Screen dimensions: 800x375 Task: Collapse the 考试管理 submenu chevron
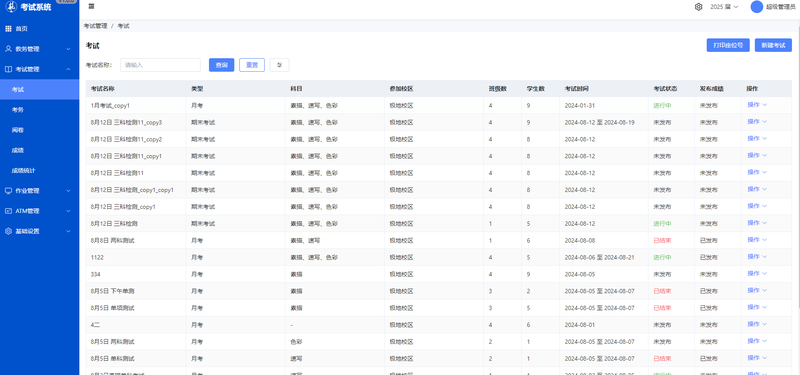68,69
